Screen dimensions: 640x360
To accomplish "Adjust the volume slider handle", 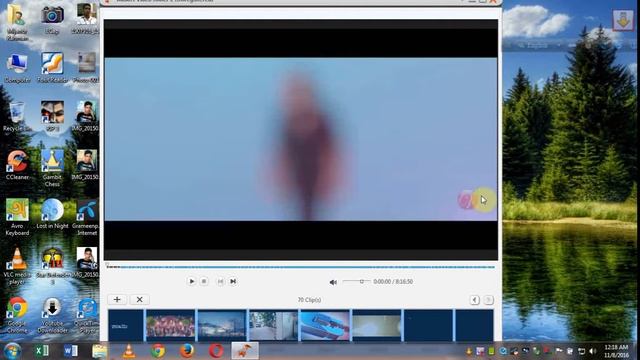I will 362,281.
